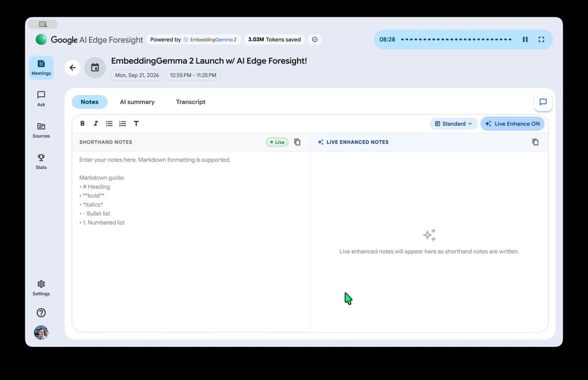This screenshot has height=380, width=588.
Task: Go back with the arrow button
Action: click(73, 68)
